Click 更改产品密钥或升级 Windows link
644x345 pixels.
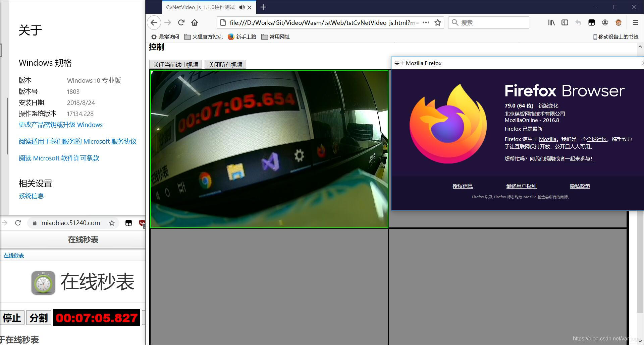61,125
